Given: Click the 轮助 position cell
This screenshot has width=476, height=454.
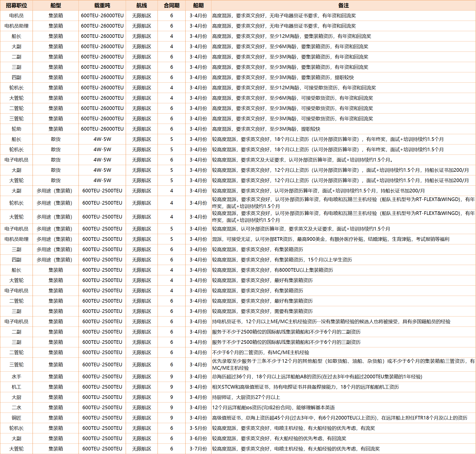Looking at the screenshot, I should click(16, 129).
